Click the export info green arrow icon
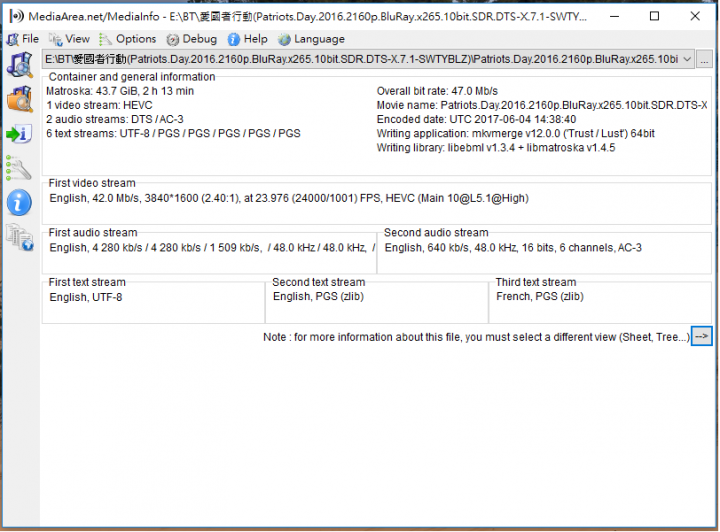 click(x=19, y=134)
